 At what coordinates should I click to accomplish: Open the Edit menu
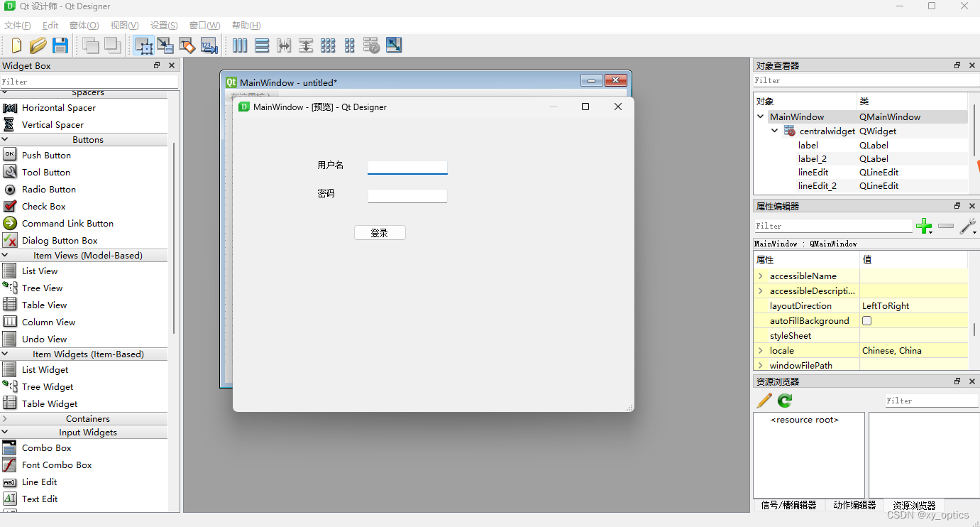(50, 26)
